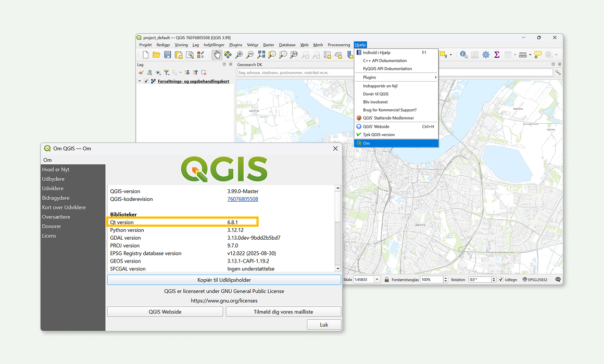Screen dimensions: 604x364
Task: Open the Skala scale dropdown
Action: 378,280
